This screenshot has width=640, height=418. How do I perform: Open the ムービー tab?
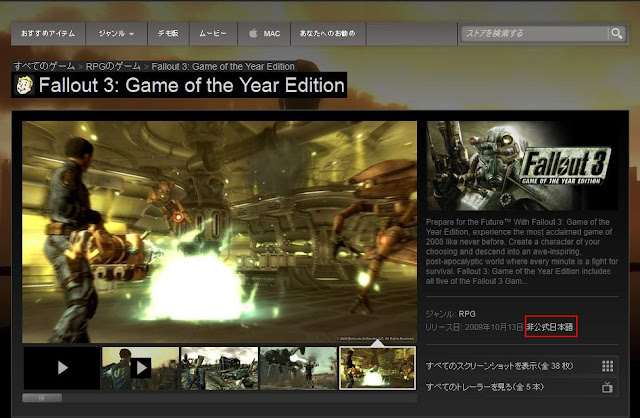213,33
